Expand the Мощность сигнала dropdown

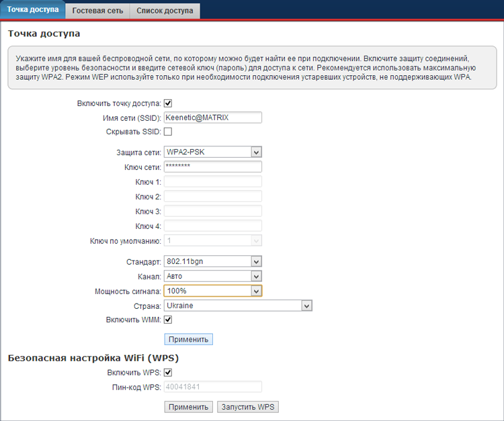(212, 291)
